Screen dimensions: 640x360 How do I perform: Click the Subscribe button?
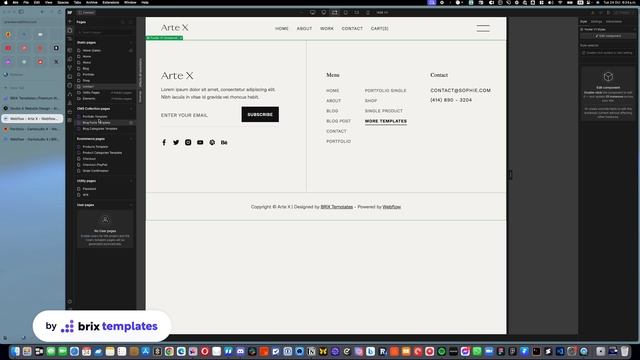point(260,114)
